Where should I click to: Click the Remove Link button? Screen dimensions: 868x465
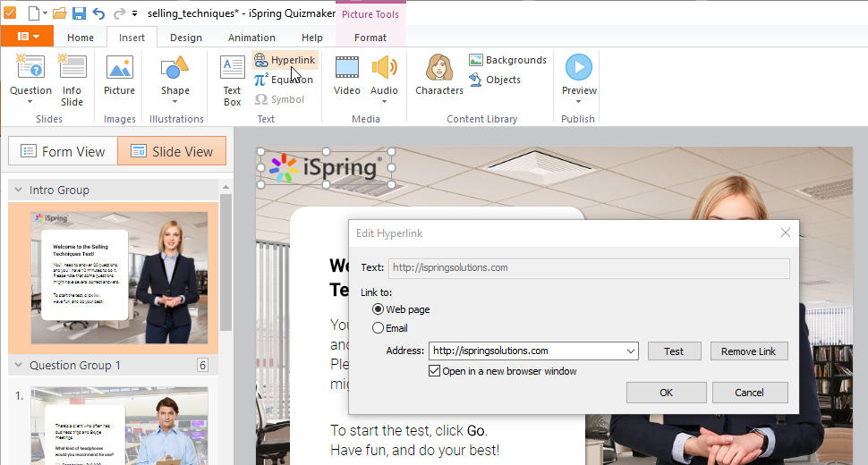click(x=748, y=351)
